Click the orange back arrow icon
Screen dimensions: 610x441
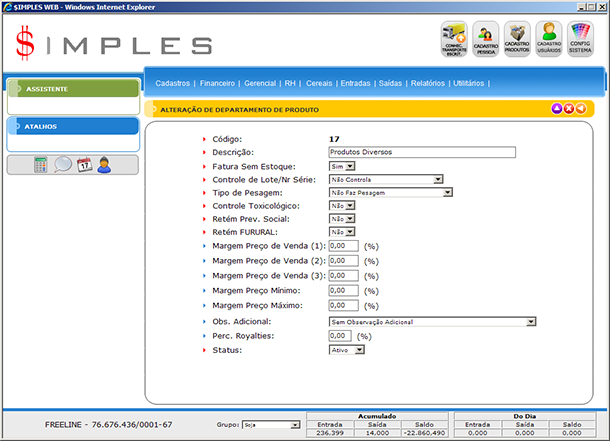coord(581,108)
